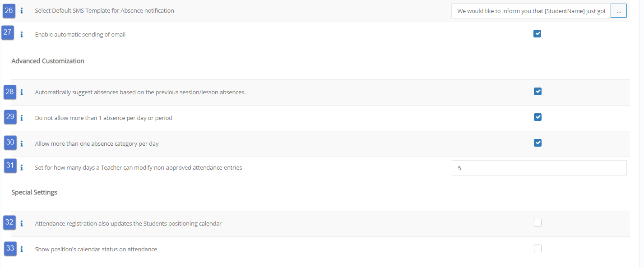Open info icon for Teacher modify days

(22, 167)
